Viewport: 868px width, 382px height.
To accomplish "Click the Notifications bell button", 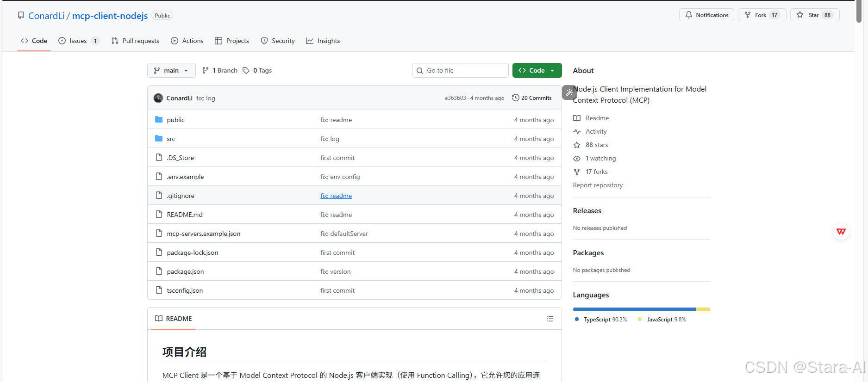I will 706,15.
